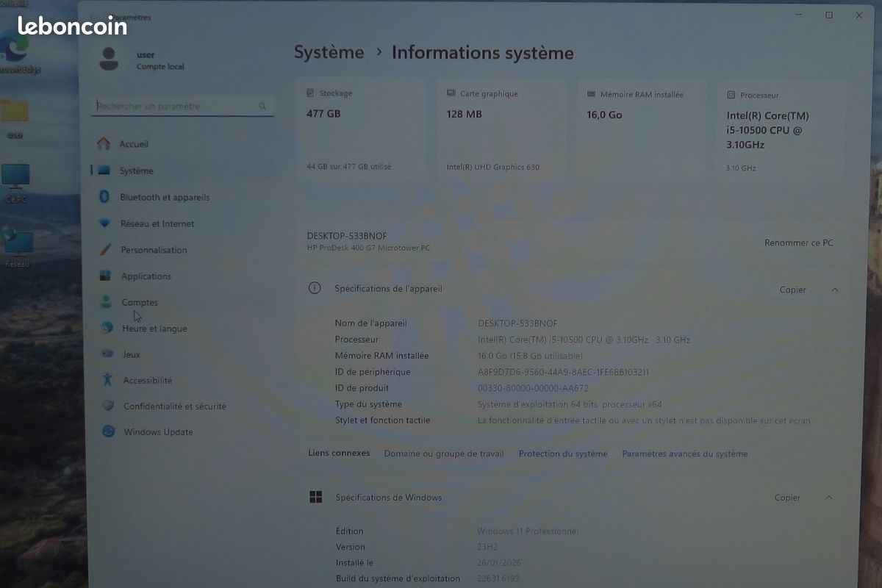
Task: Open Confidentialité et sécurité via shield icon
Action: point(108,406)
